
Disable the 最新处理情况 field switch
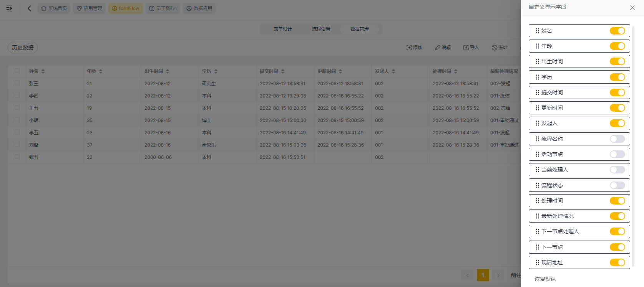click(617, 216)
